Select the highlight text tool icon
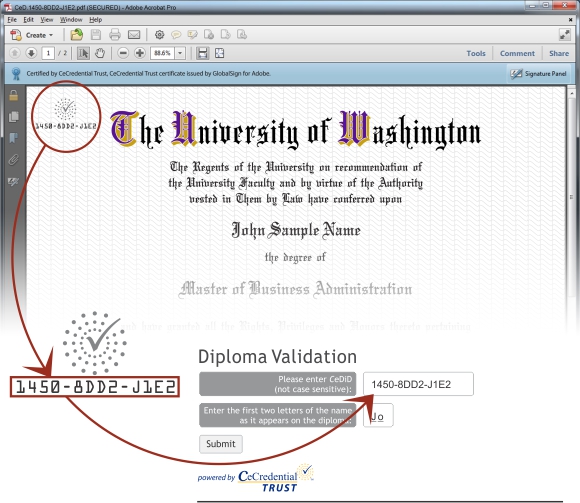This screenshot has width=580, height=503. click(192, 35)
